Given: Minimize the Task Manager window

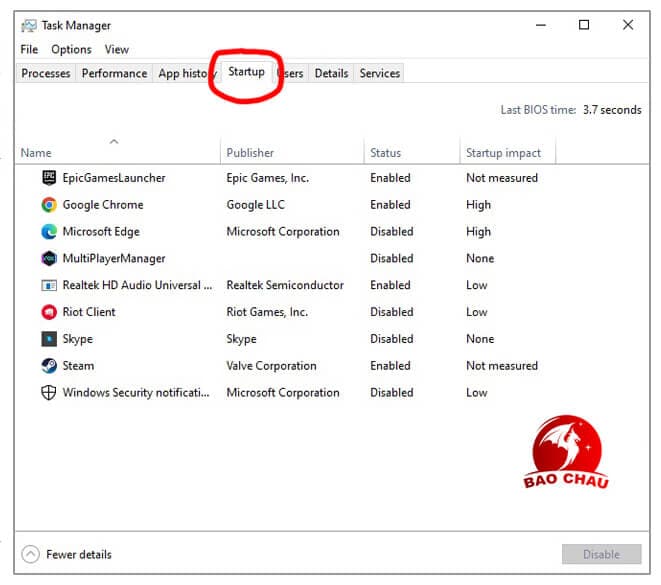Looking at the screenshot, I should tap(541, 25).
